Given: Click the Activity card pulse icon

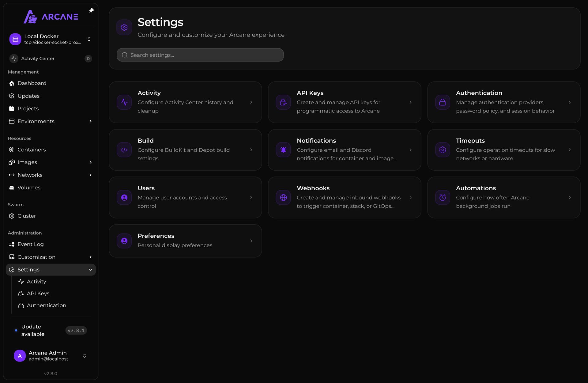Looking at the screenshot, I should click(x=124, y=102).
